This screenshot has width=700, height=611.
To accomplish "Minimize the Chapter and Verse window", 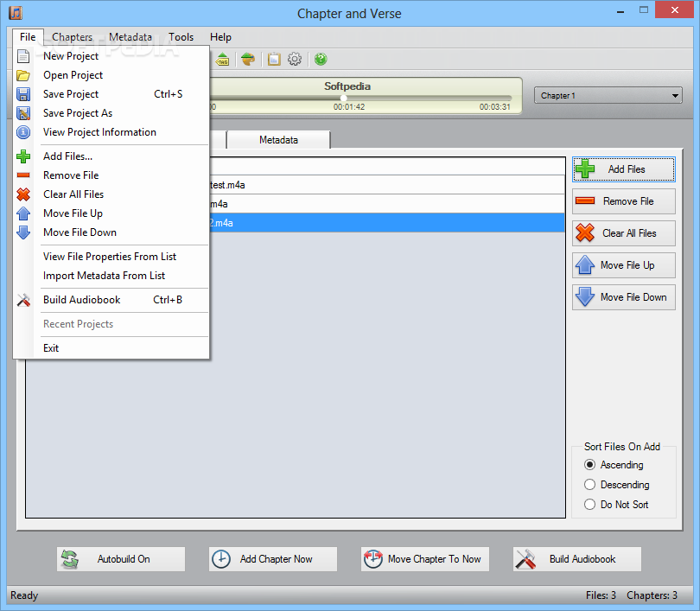I will click(620, 10).
